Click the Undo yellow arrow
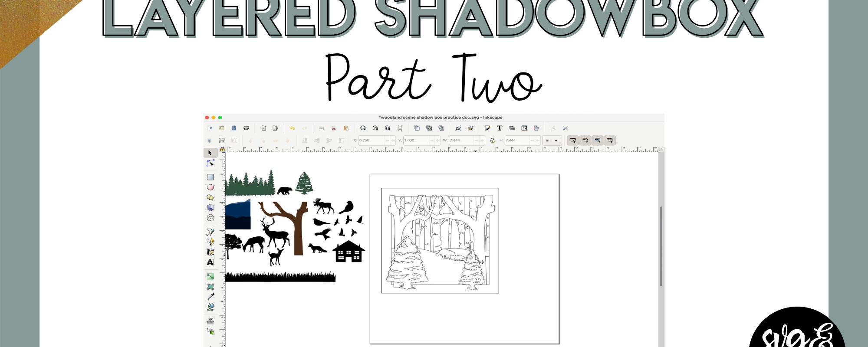 [x=292, y=128]
